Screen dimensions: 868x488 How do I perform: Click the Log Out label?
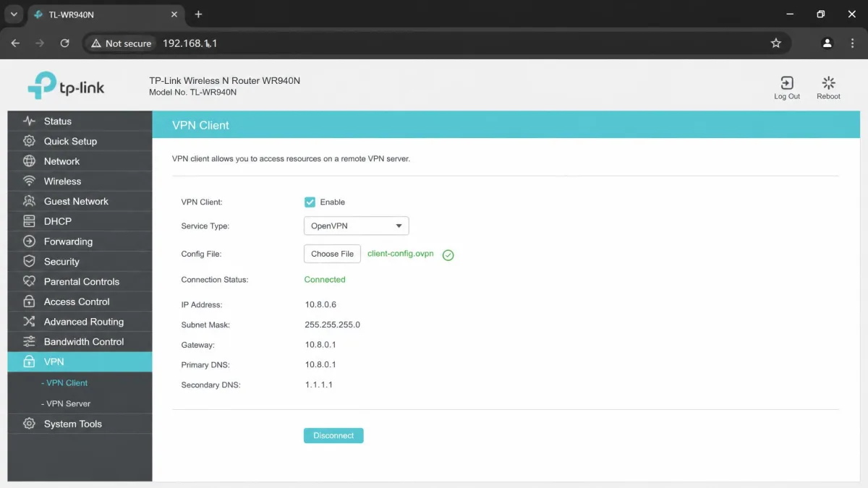pyautogui.click(x=787, y=96)
